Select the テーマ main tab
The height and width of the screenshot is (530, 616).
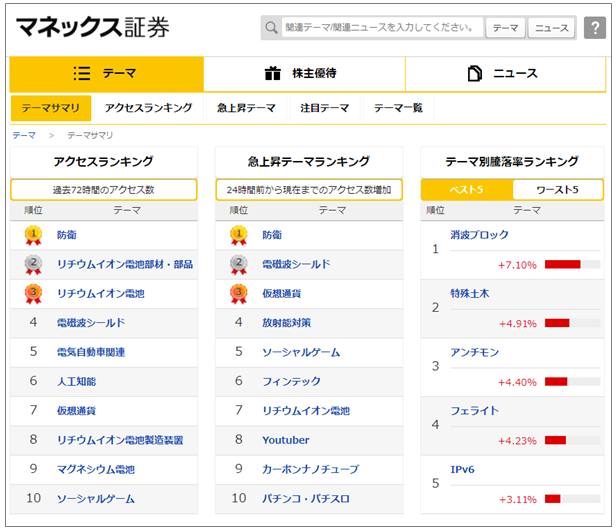pos(106,74)
